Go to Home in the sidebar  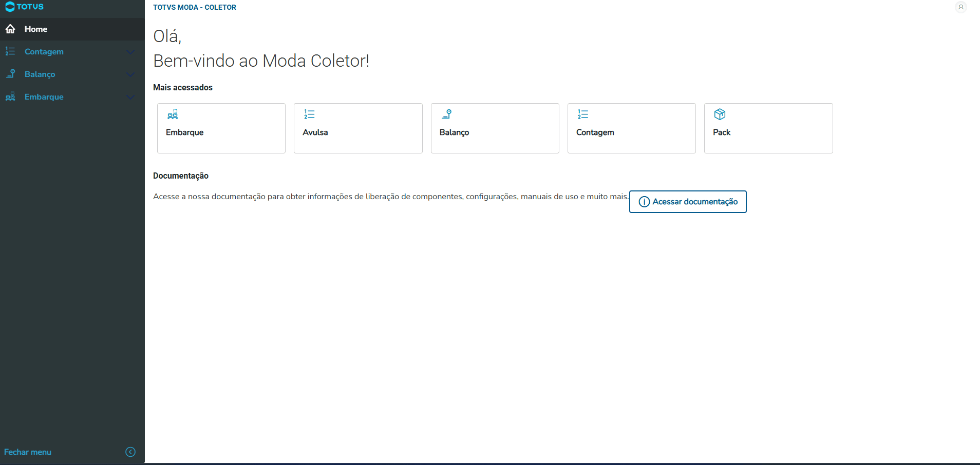point(72,29)
